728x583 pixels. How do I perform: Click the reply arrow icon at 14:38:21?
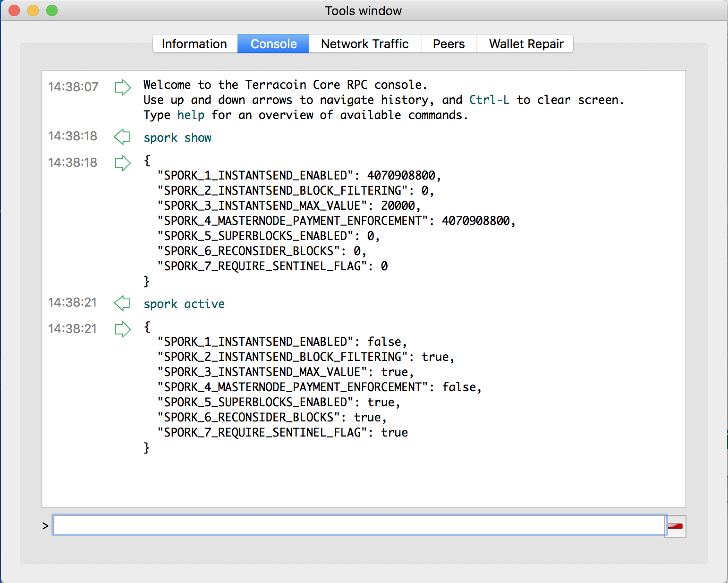coord(123,329)
